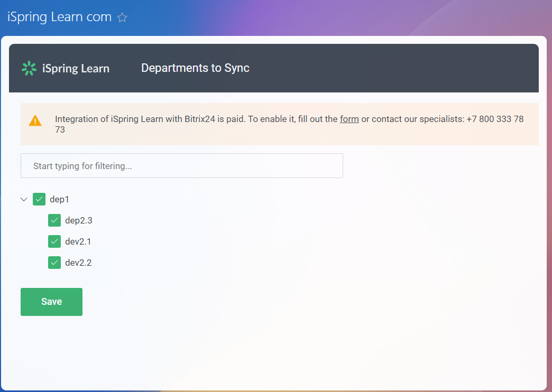Focus the Start typing for filtering field
The height and width of the screenshot is (392, 552).
[x=181, y=166]
